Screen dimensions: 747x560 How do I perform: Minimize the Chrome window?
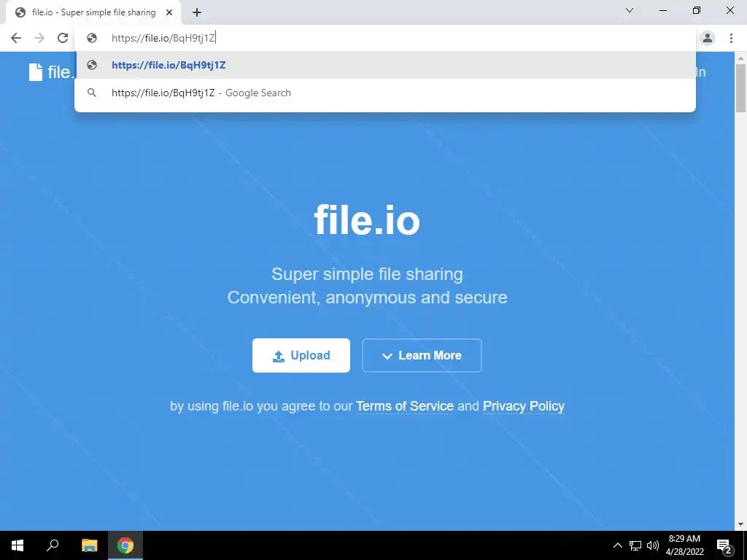(662, 10)
